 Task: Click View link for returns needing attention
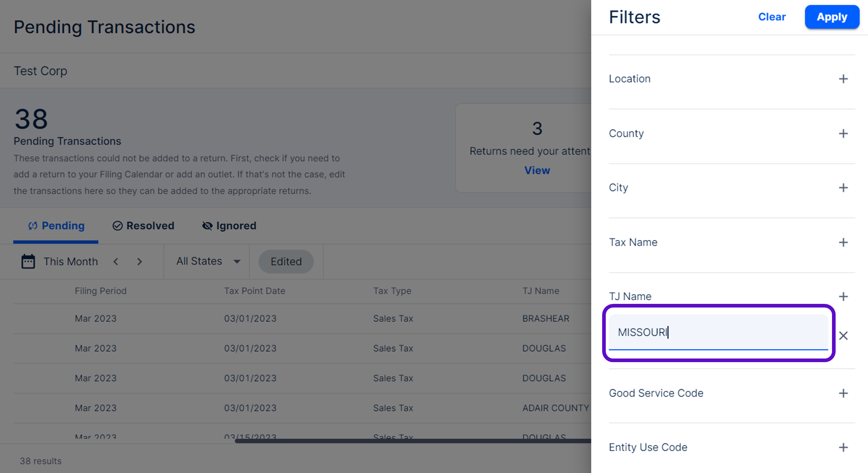tap(537, 170)
